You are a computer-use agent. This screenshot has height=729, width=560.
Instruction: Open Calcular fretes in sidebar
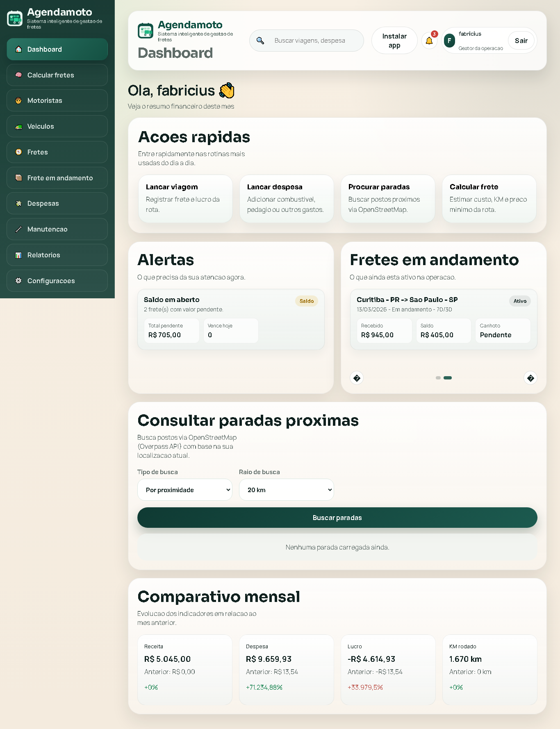(57, 75)
